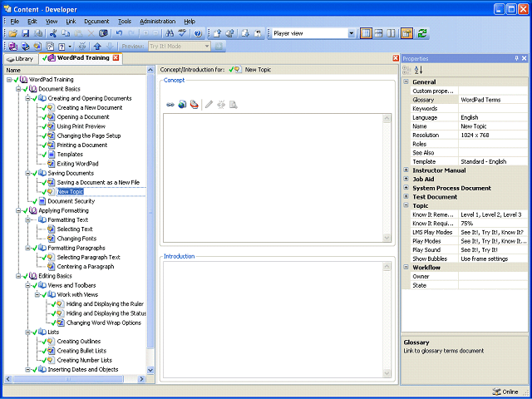Click the Copy icon in toolbar

click(66, 33)
